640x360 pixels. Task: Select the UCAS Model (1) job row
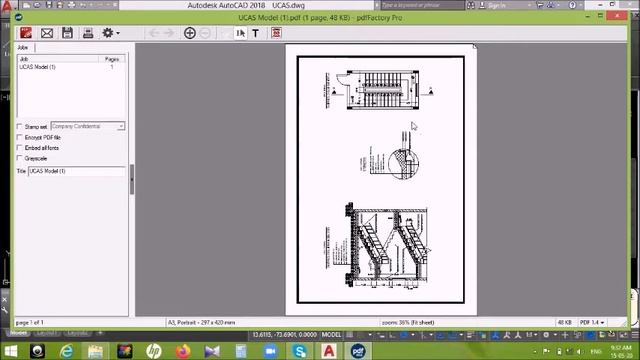click(x=71, y=67)
